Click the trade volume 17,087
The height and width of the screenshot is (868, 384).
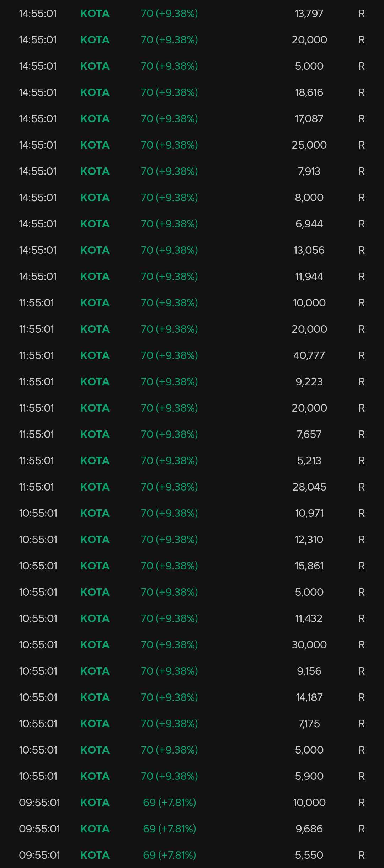point(309,119)
